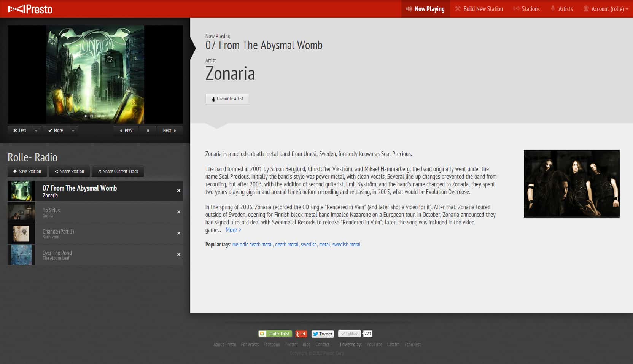Viewport: 633px width, 364px height.
Task: Click the album cover artwork in player
Action: tap(95, 75)
